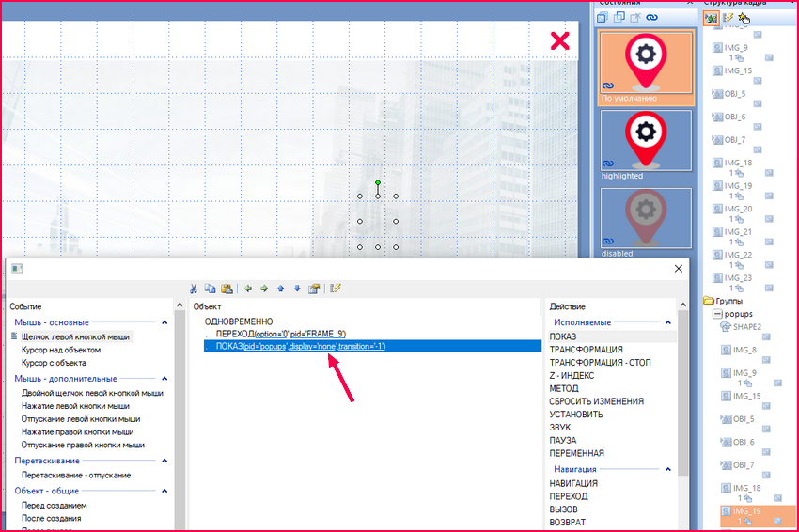Edit display='none' parameter link
Image resolution: width=799 pixels, height=532 pixels.
[313, 347]
